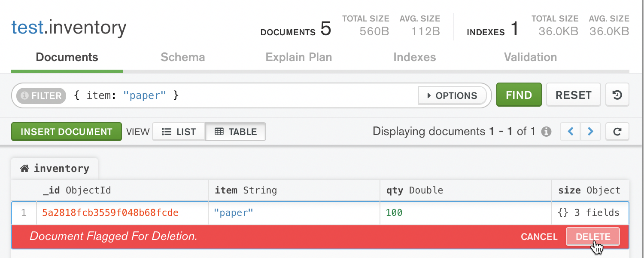This screenshot has height=258, width=644.
Task: Click the filter info icon
Action: click(25, 95)
